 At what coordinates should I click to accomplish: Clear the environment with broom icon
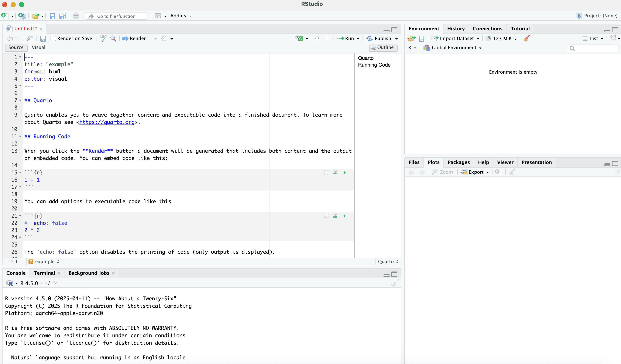click(526, 38)
